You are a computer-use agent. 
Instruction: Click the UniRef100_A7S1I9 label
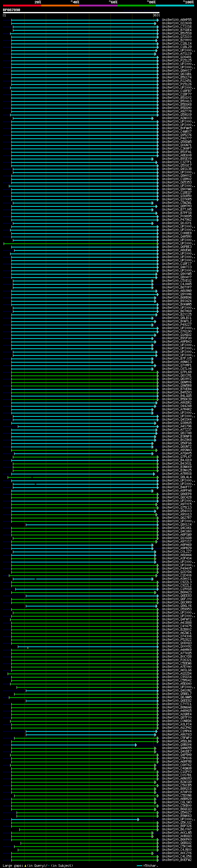177,54
